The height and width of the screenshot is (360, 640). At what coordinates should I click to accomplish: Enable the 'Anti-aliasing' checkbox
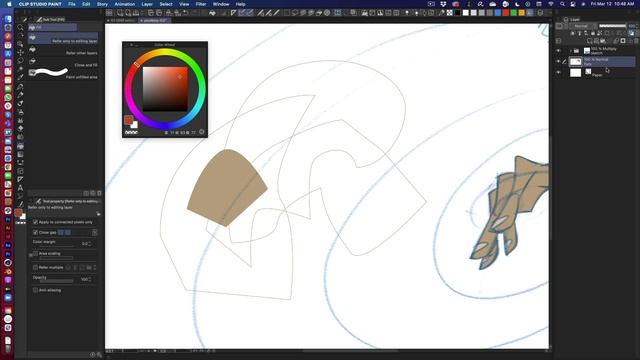(x=35, y=290)
